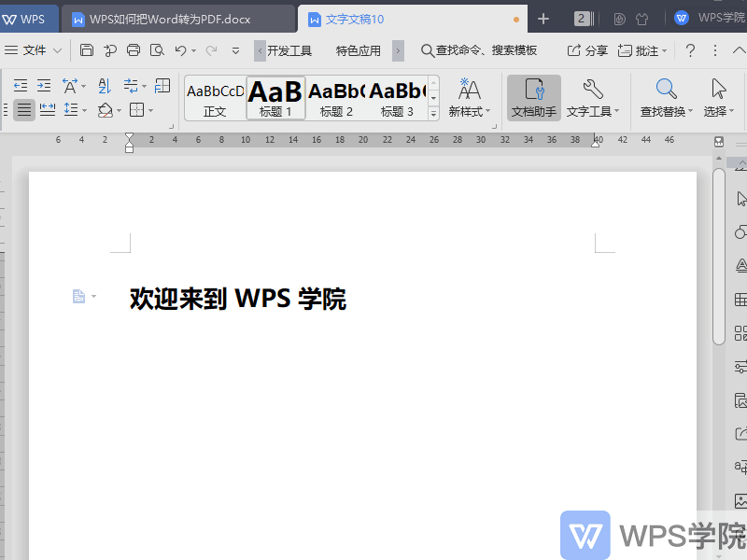This screenshot has width=747, height=560.
Task: Toggle left-align paragraph formatting
Action: [x=23, y=109]
